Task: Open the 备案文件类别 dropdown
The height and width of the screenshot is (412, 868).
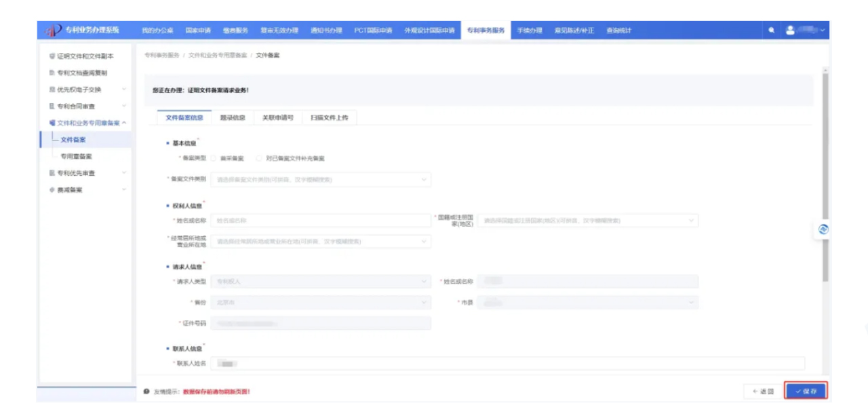Action: click(320, 180)
